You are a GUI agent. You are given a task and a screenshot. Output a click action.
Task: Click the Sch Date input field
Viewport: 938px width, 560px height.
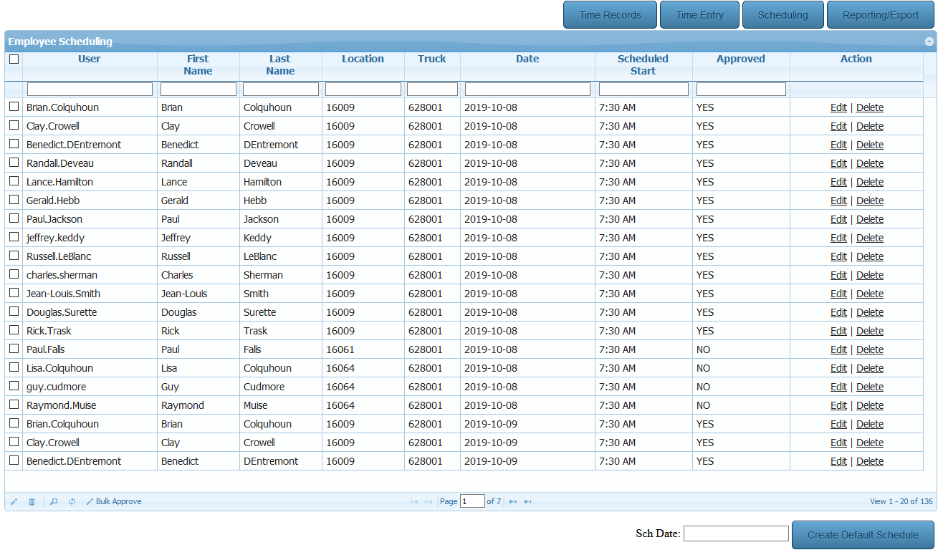pos(736,534)
